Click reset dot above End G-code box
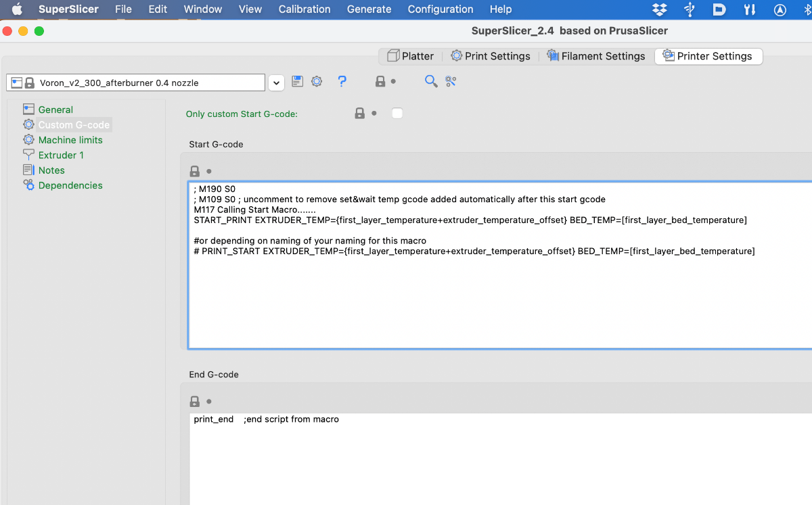812x505 pixels. (x=209, y=402)
